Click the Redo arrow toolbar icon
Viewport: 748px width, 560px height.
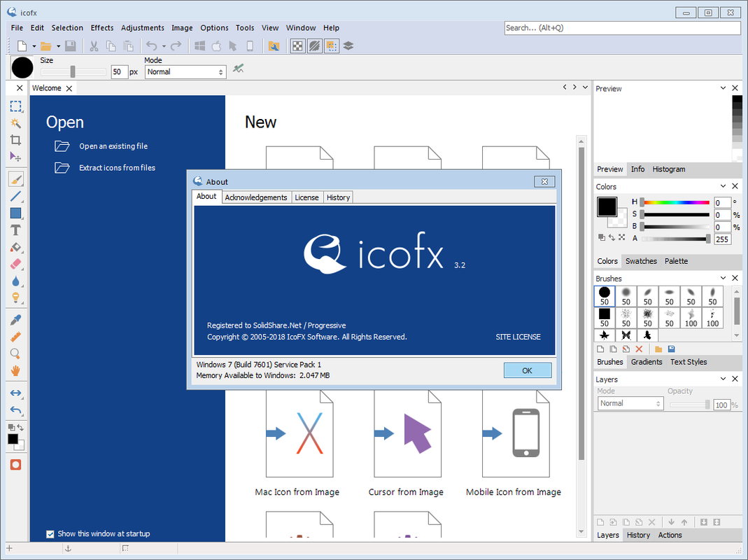pyautogui.click(x=176, y=45)
